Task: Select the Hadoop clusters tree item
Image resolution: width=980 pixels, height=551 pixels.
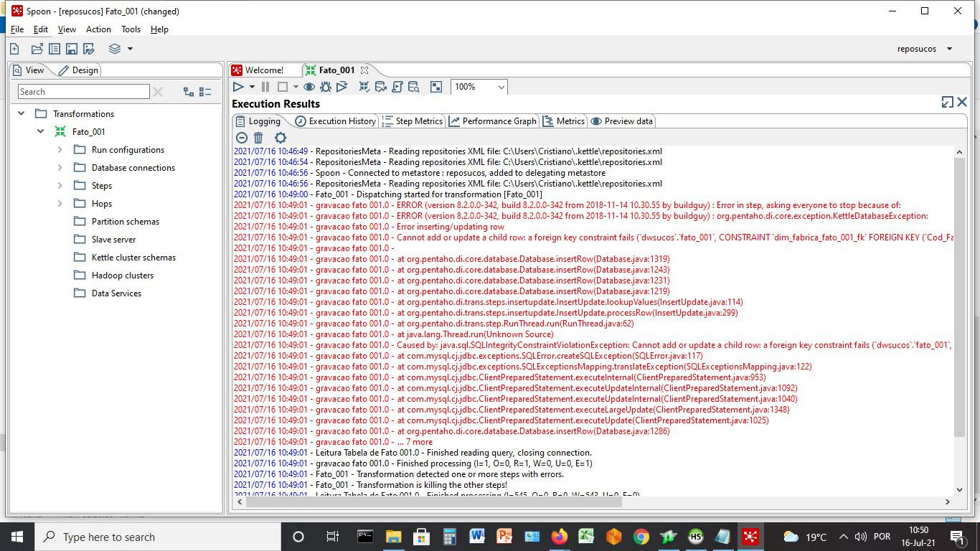Action: 122,275
